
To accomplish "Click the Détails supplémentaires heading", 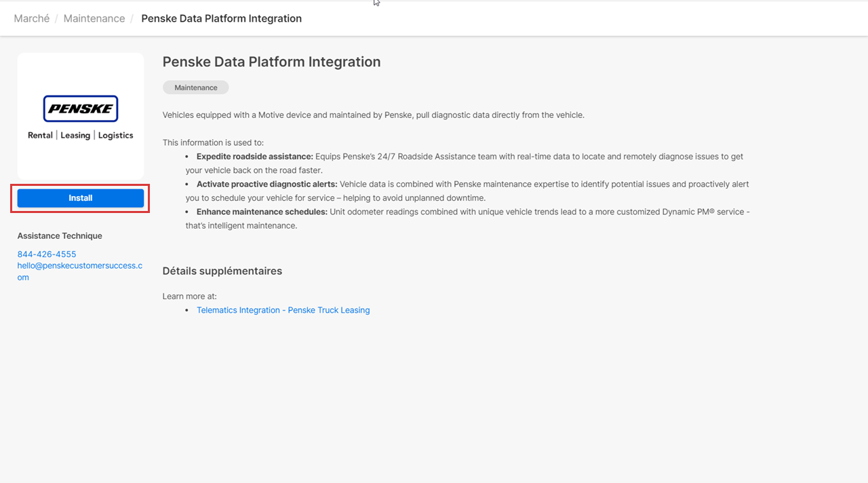I will (x=222, y=271).
